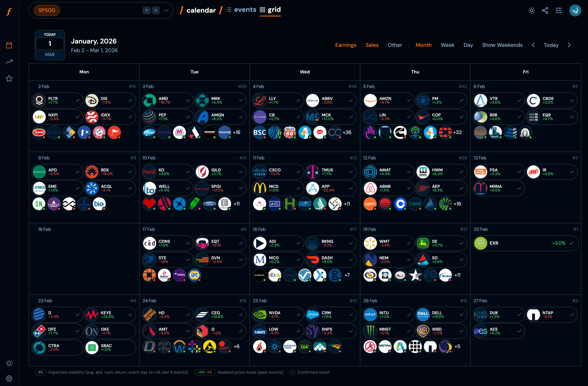This screenshot has height=386, width=588.
Task: Click the SP500 orange tag chip
Action: [x=47, y=10]
